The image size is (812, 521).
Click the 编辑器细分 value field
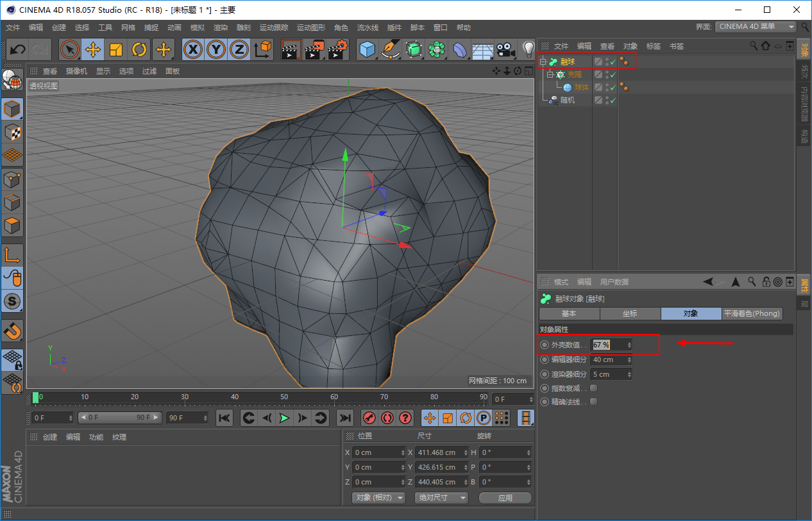(x=611, y=360)
